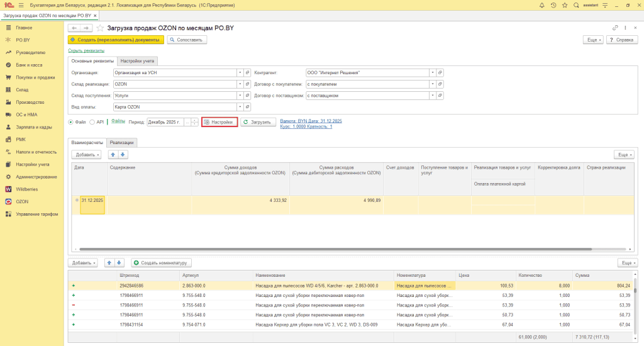Go forward with the right arrow
The width and height of the screenshot is (644, 346).
86,28
